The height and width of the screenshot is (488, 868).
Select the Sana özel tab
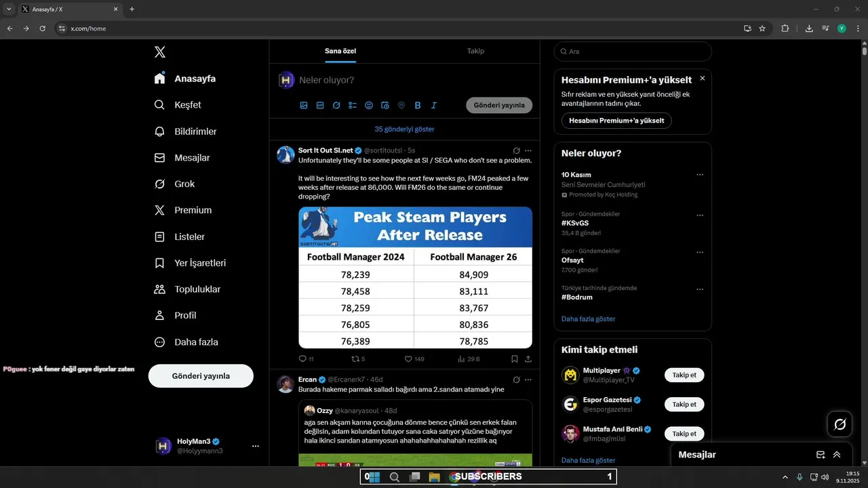point(340,51)
